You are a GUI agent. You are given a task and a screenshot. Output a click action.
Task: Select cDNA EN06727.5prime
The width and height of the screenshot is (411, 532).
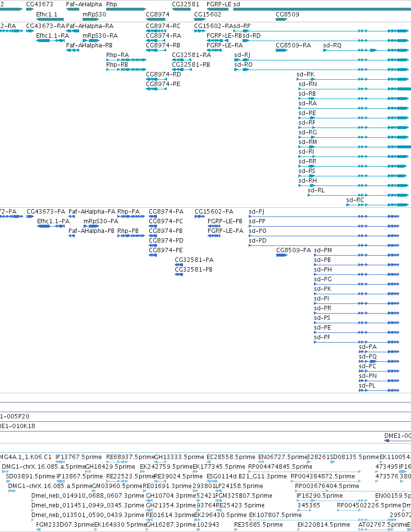283,457
